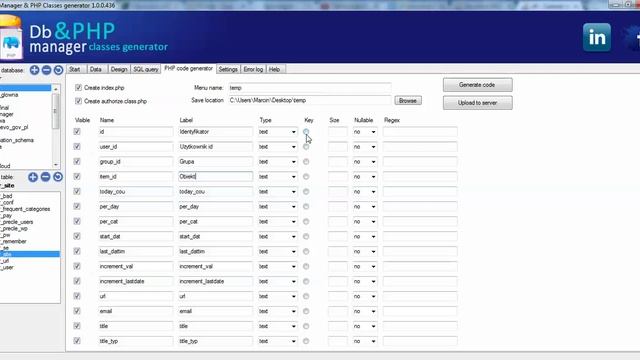Set group_id row as Key radio
The width and height of the screenshot is (640, 360).
(306, 162)
